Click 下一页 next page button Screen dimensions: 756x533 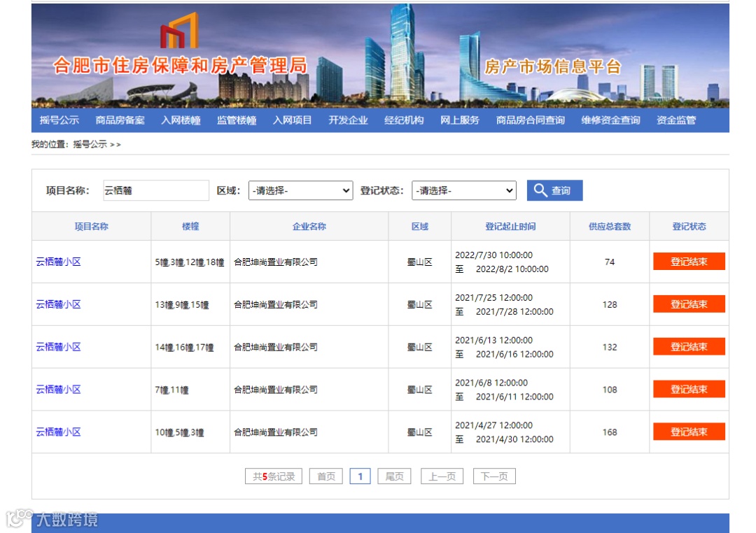(494, 476)
